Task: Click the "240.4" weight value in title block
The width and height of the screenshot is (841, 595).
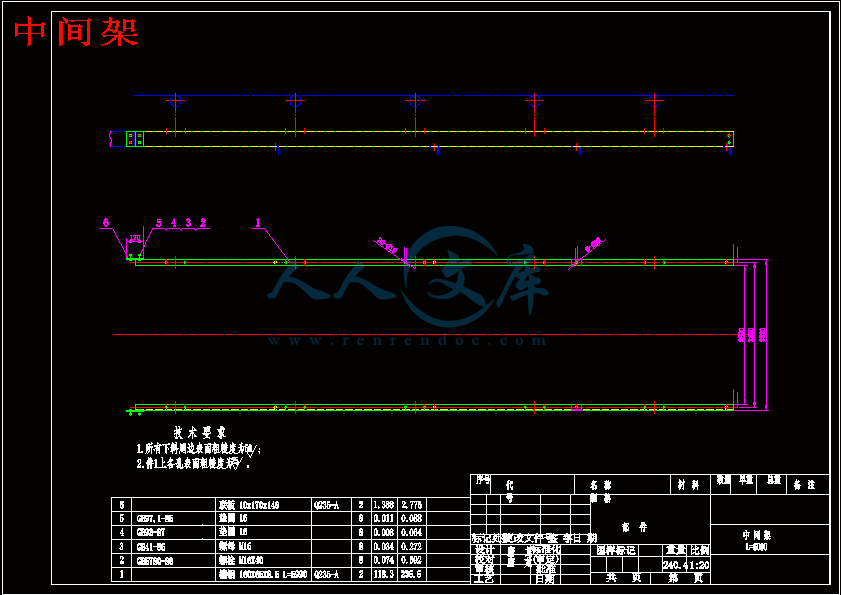Action: tap(676, 565)
